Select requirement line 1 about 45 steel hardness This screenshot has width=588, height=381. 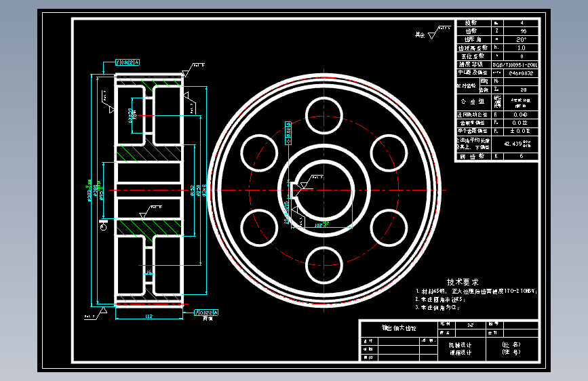(x=476, y=292)
